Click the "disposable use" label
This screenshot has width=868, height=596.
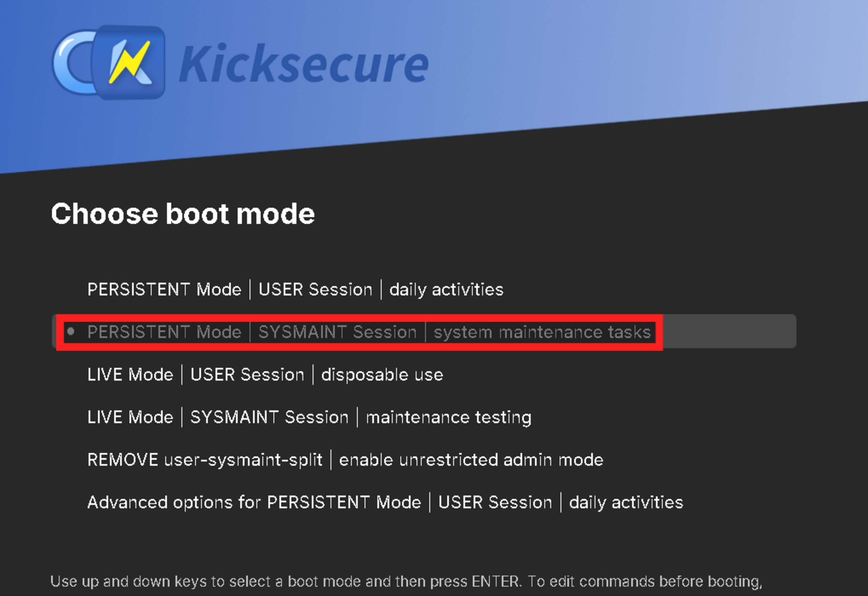tap(382, 374)
